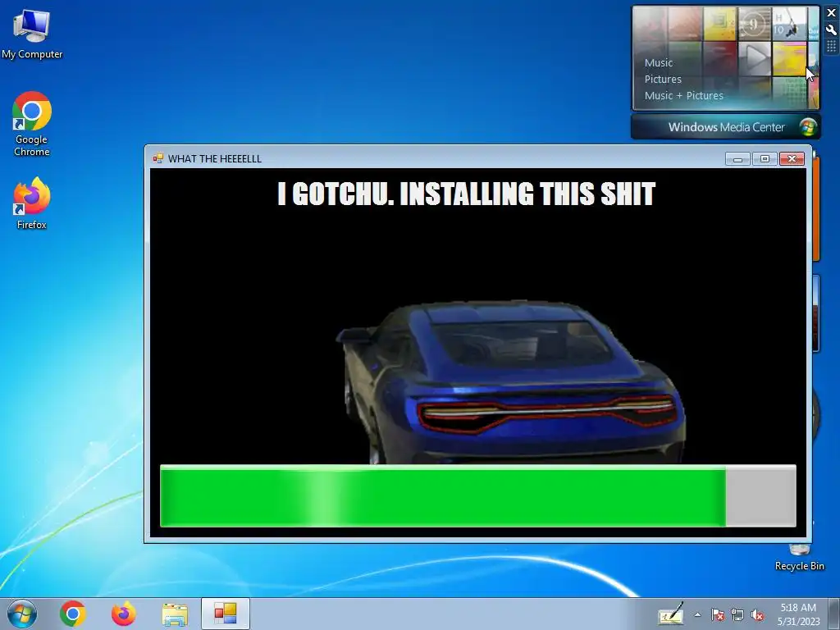The height and width of the screenshot is (630, 840).
Task: Open the My Computer desktop icon
Action: click(x=32, y=34)
